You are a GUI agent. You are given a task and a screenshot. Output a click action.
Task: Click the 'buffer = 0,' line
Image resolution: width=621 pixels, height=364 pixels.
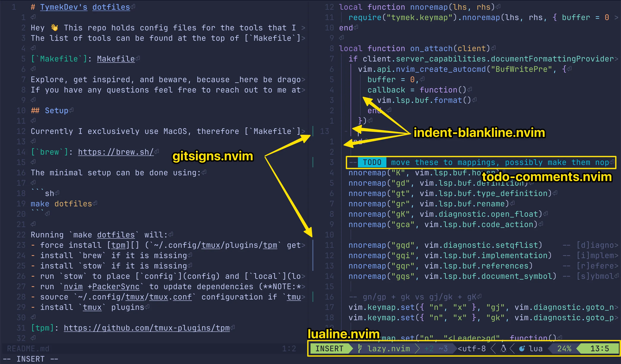(x=393, y=79)
